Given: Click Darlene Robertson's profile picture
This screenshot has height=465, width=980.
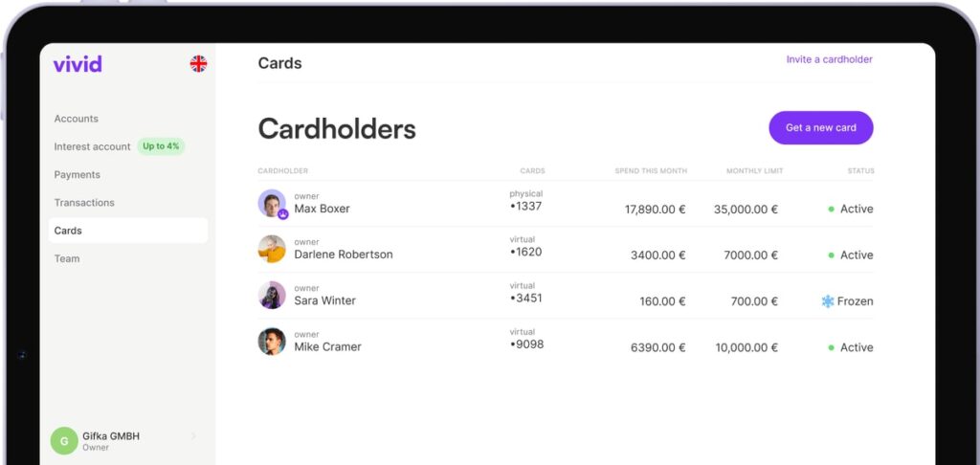Looking at the screenshot, I should [272, 249].
